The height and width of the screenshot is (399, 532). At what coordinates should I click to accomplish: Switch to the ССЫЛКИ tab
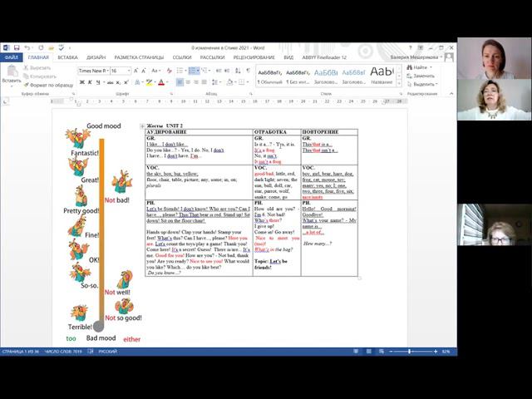pyautogui.click(x=182, y=57)
